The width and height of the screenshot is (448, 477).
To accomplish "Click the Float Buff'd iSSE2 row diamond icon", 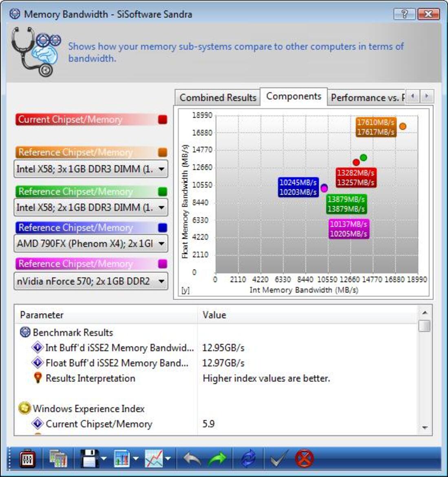I will [x=38, y=362].
